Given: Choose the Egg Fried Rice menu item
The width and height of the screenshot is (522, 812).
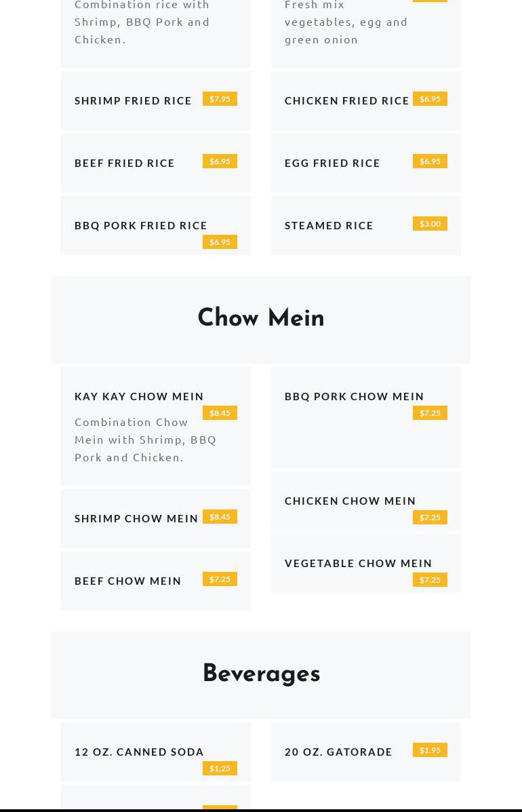Looking at the screenshot, I should point(332,163).
